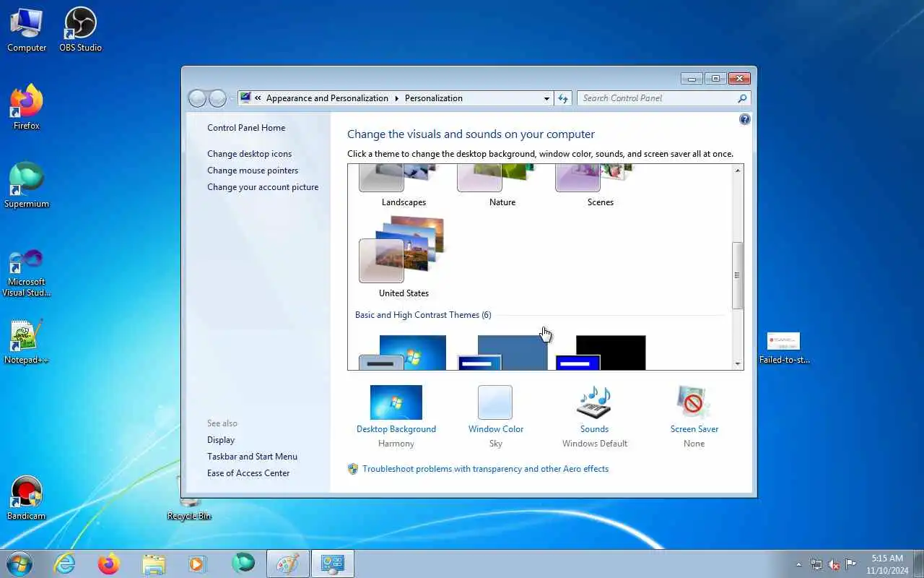Click the Window Color text link
The width and height of the screenshot is (924, 578).
tap(496, 429)
